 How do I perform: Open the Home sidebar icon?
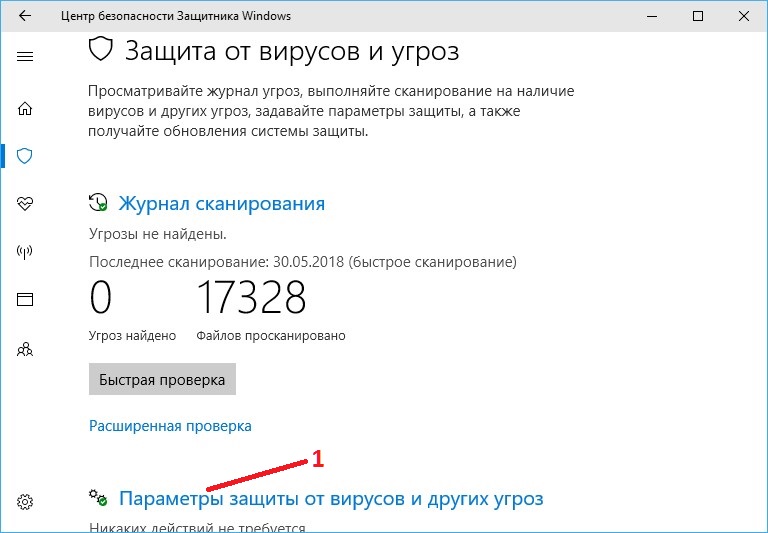click(25, 108)
